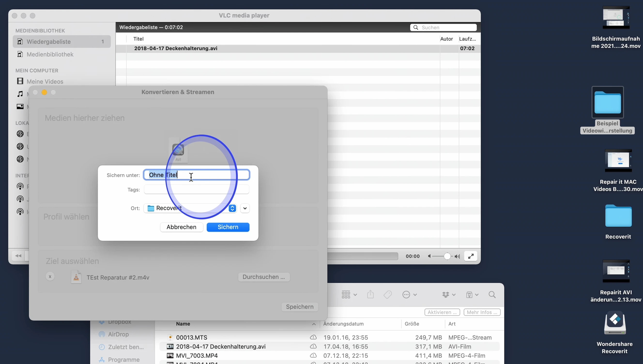Sort playlist by Titel column header
This screenshot has width=643, height=364.
point(138,39)
